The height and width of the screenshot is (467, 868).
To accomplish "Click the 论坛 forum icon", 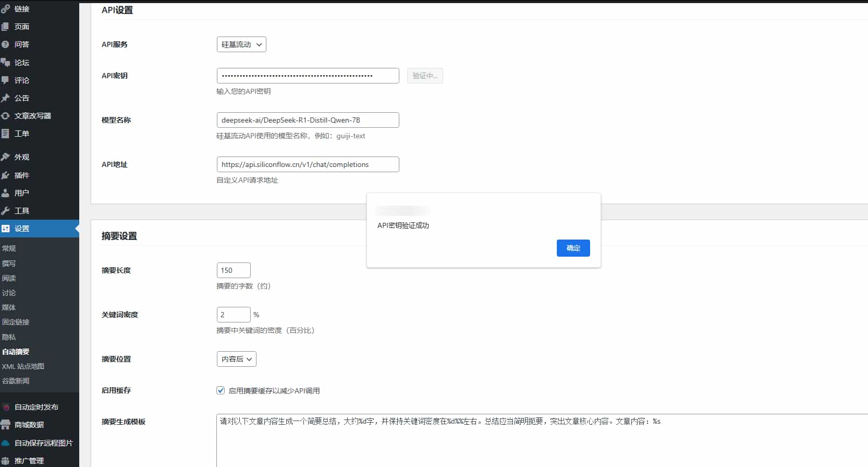I will click(6, 63).
